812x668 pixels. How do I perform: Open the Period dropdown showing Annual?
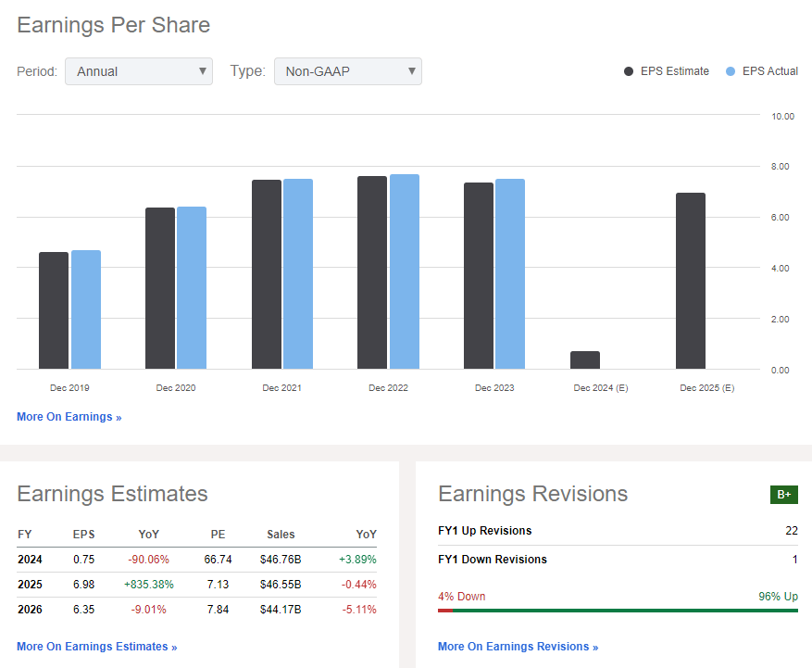click(x=139, y=71)
